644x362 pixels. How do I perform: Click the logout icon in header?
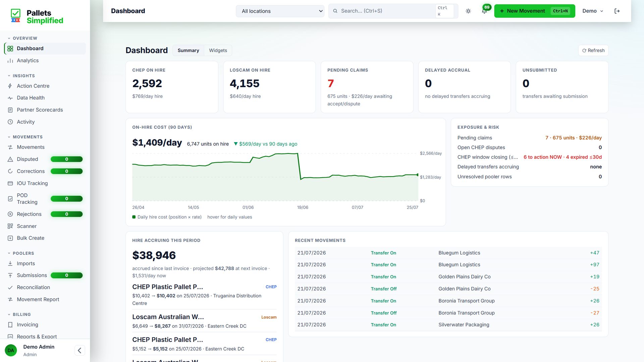(x=617, y=11)
